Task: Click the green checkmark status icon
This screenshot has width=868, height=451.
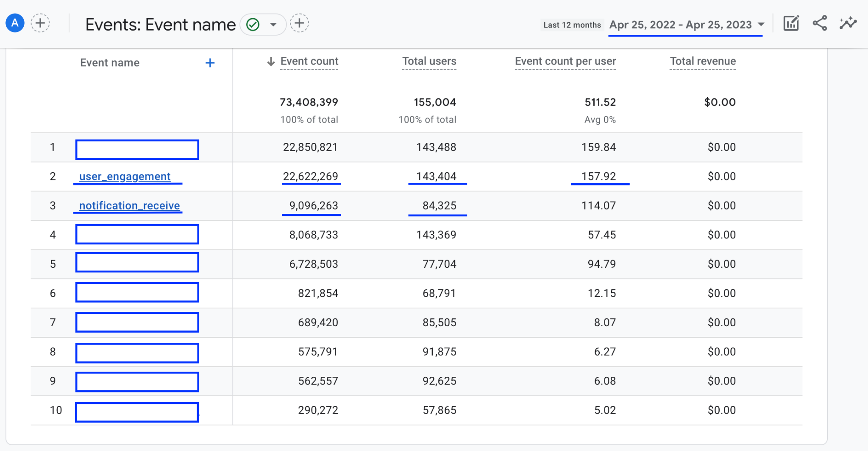Action: 253,25
